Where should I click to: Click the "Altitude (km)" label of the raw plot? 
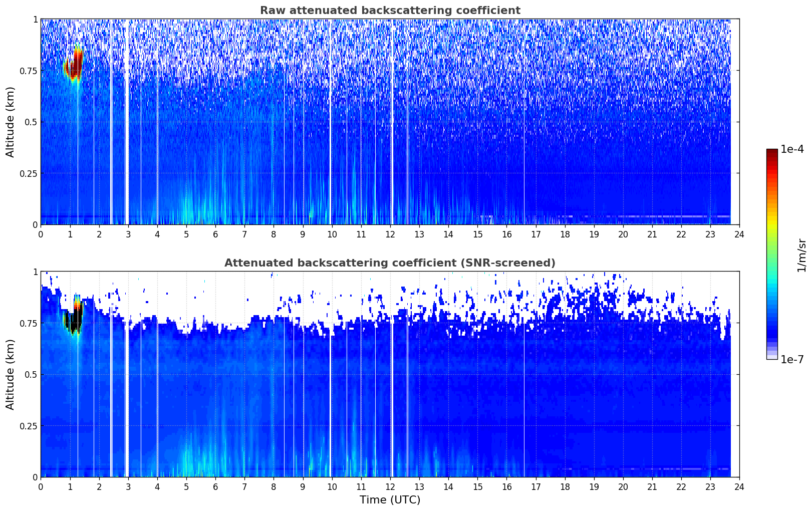click(11, 122)
